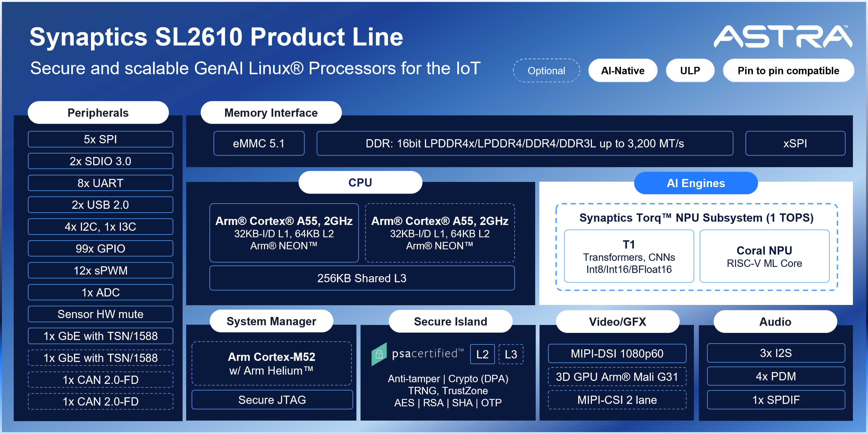Select the Optional dashed legend pill
868x434 pixels.
[546, 71]
